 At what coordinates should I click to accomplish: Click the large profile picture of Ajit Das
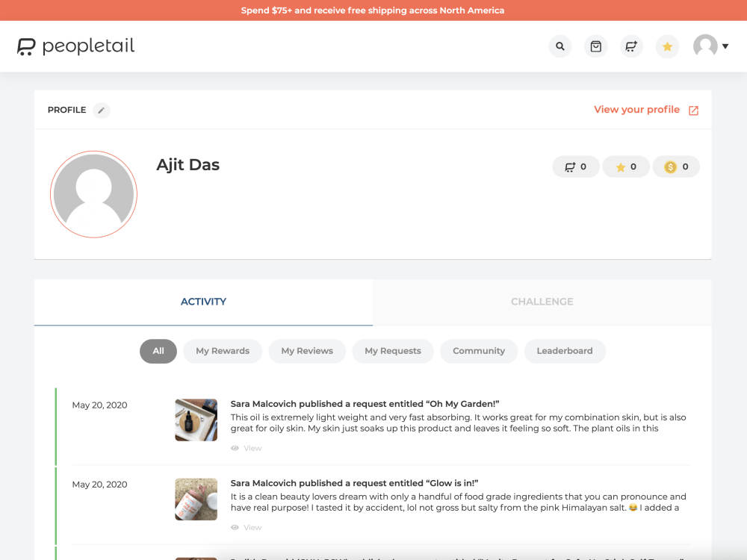point(94,194)
